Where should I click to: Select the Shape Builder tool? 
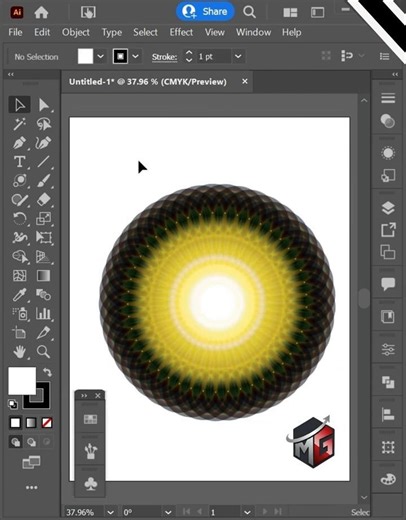point(19,257)
